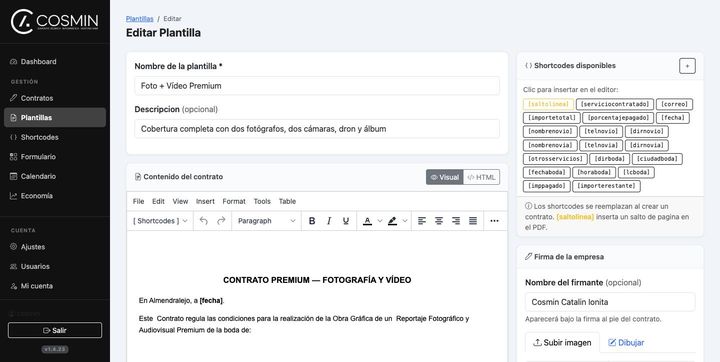Open the Format editor menu
Screen dimensions: 720x362
[234, 201]
